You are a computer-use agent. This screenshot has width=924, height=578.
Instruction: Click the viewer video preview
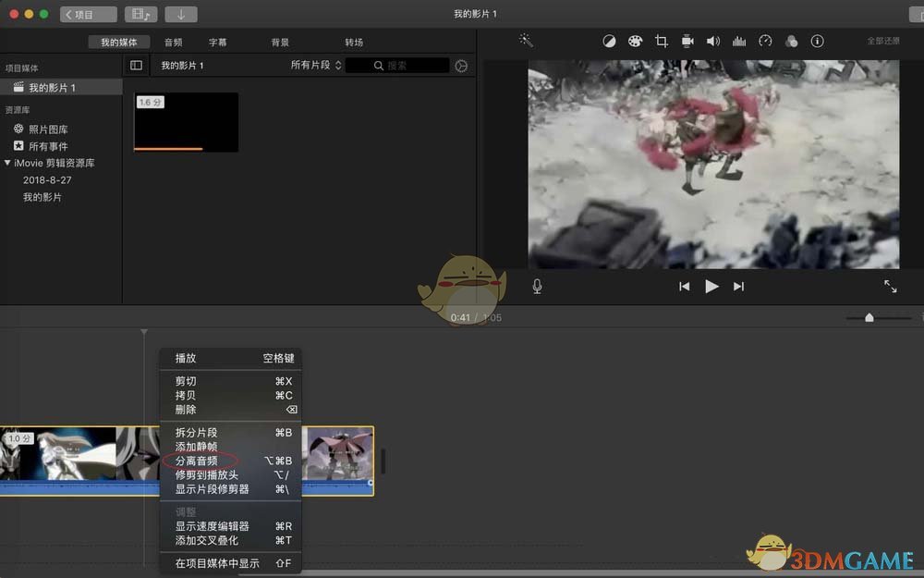click(x=713, y=165)
